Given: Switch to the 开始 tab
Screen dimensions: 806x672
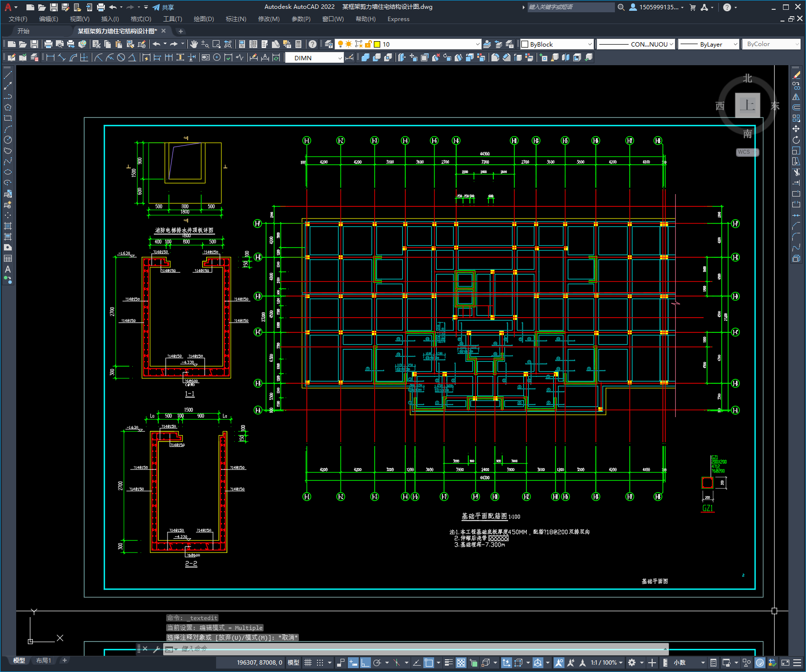Looking at the screenshot, I should point(24,31).
